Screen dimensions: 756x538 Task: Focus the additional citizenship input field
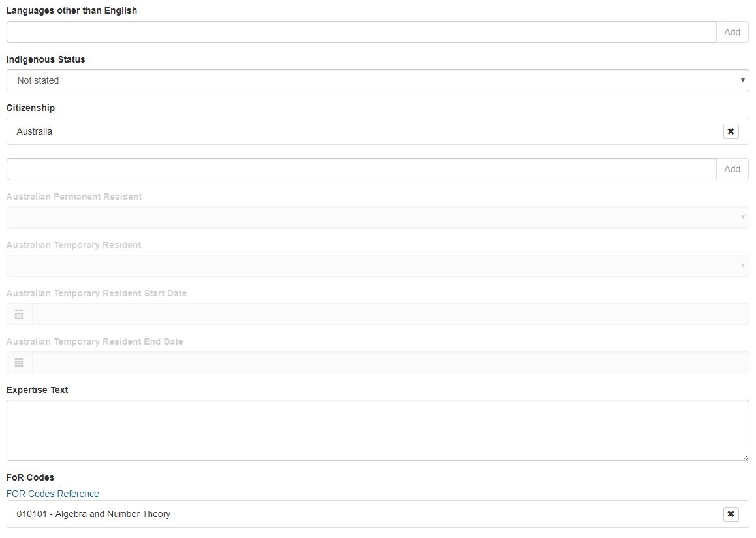point(361,169)
